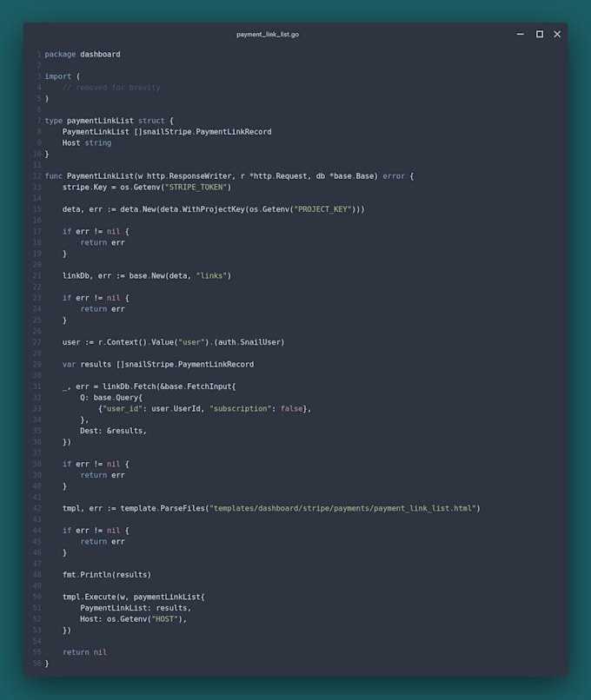Click line number 56 in the gutter
The height and width of the screenshot is (700, 591).
click(37, 663)
